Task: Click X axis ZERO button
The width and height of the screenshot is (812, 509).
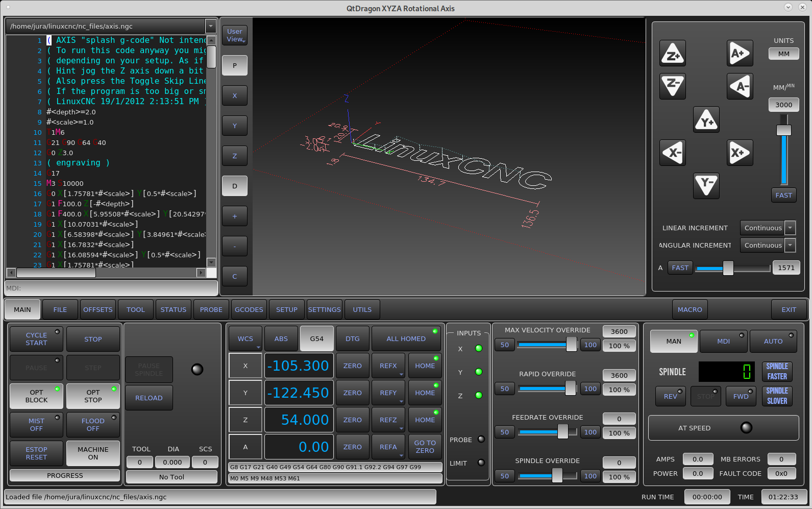Action: [x=353, y=366]
